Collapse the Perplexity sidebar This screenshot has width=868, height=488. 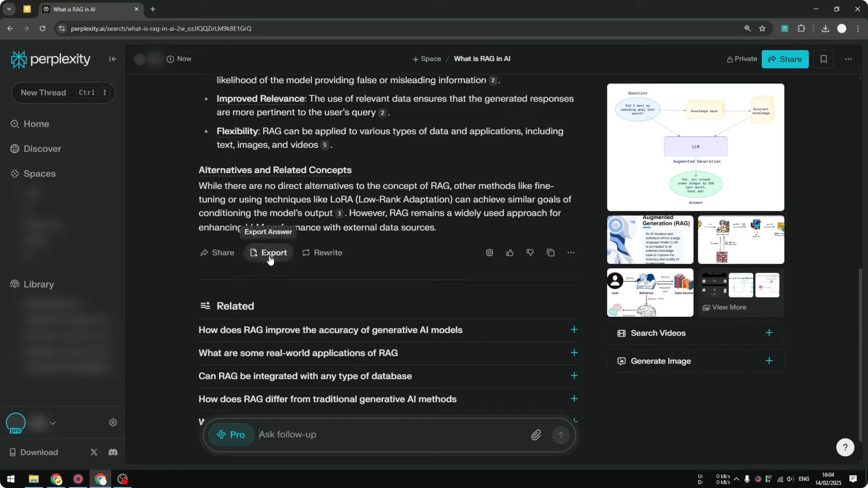pyautogui.click(x=113, y=59)
